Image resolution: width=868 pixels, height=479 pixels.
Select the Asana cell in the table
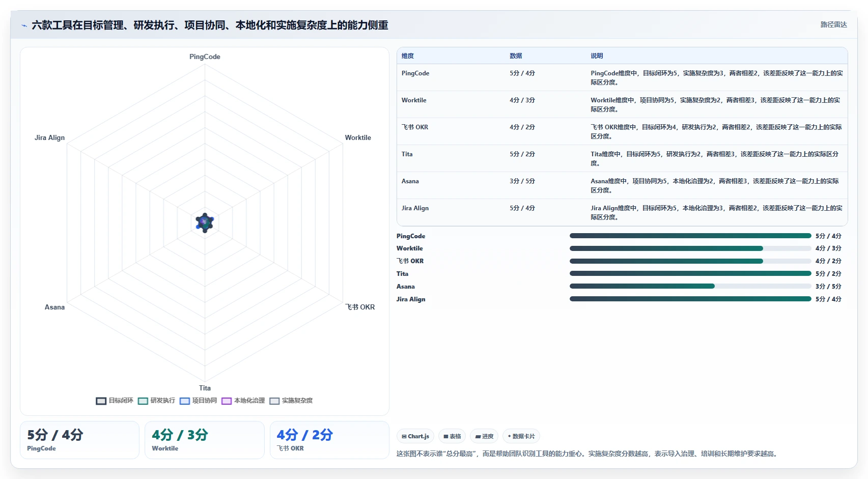410,181
